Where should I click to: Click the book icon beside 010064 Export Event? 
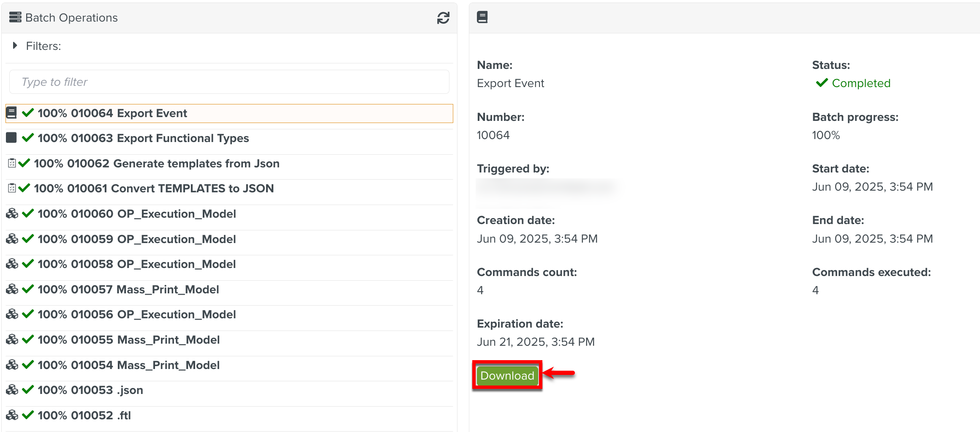coord(11,113)
